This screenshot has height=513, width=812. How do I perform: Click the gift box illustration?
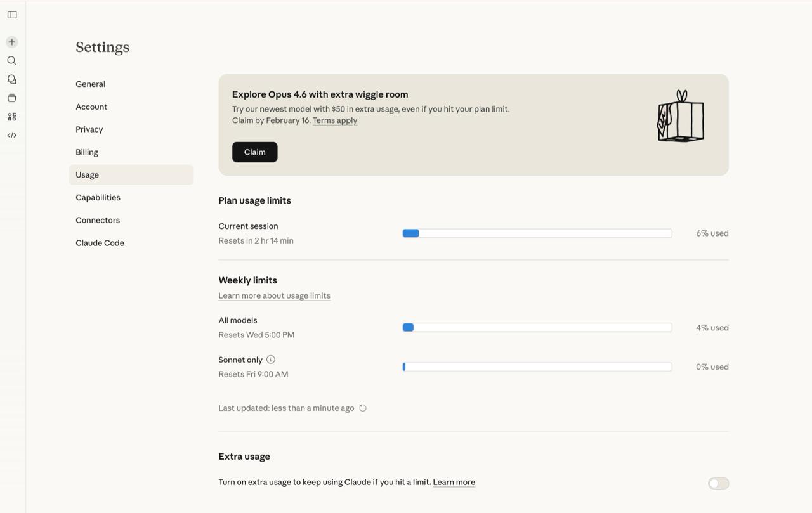click(x=681, y=116)
